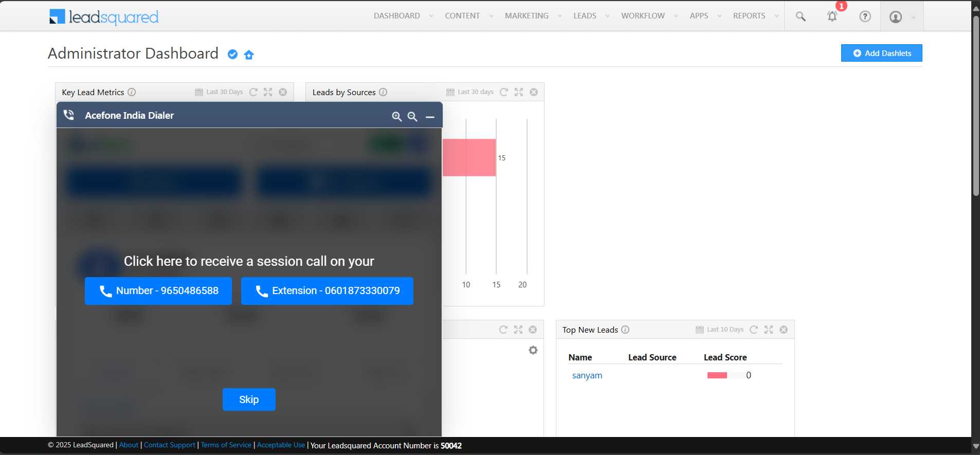This screenshot has width=980, height=455.
Task: Open the user profile icon
Action: pyautogui.click(x=896, y=17)
